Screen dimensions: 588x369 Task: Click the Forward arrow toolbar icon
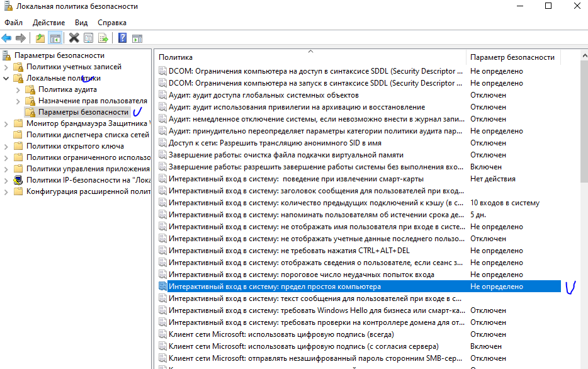21,38
